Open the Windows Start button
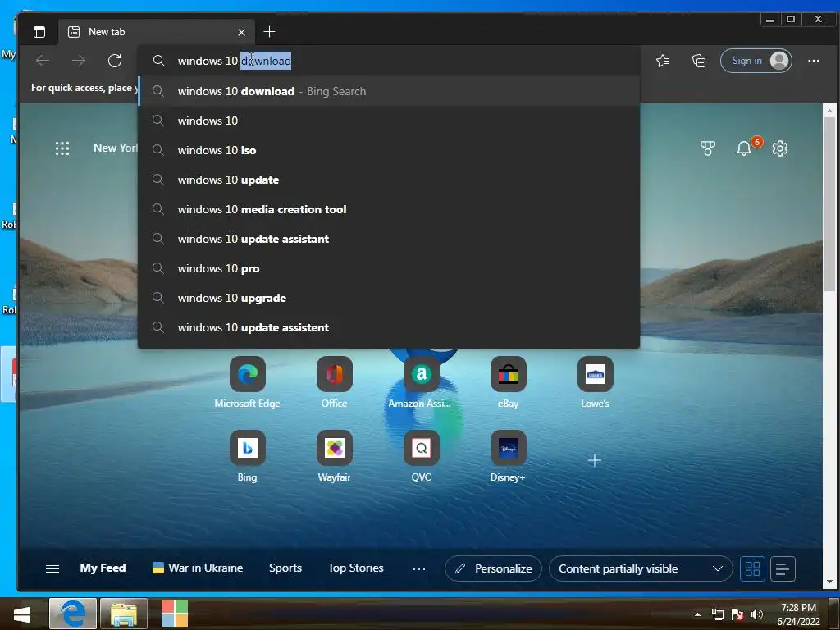This screenshot has height=630, width=840. tap(22, 614)
